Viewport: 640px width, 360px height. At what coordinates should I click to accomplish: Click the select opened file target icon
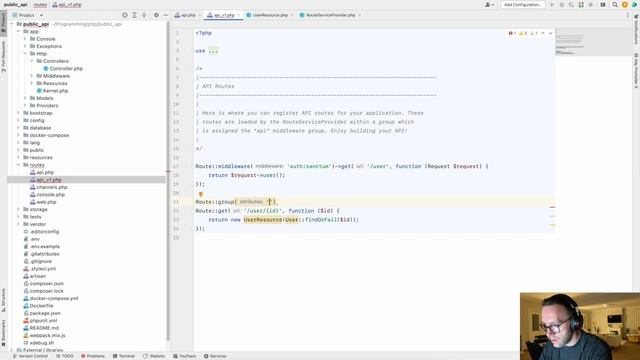[124, 15]
